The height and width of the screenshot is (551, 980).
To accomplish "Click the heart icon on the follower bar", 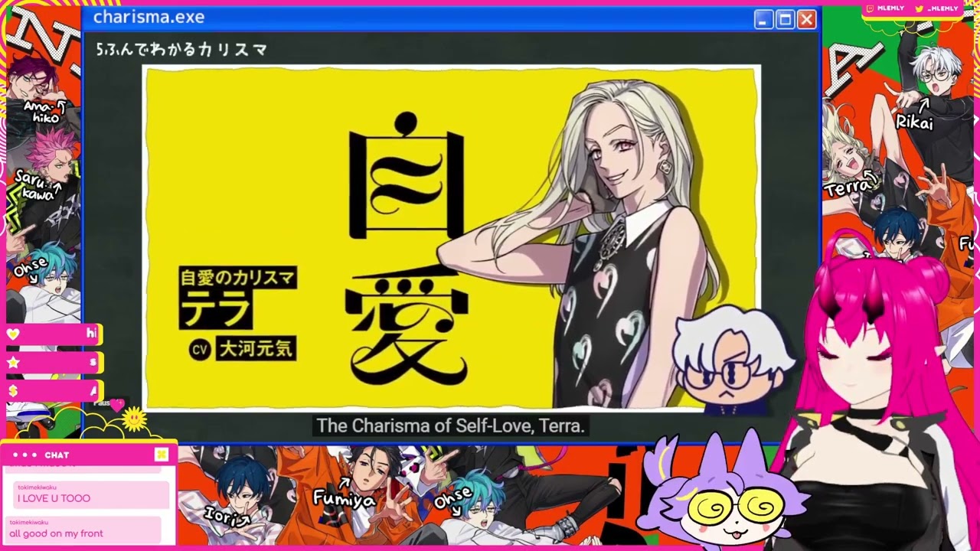I will 13,334.
